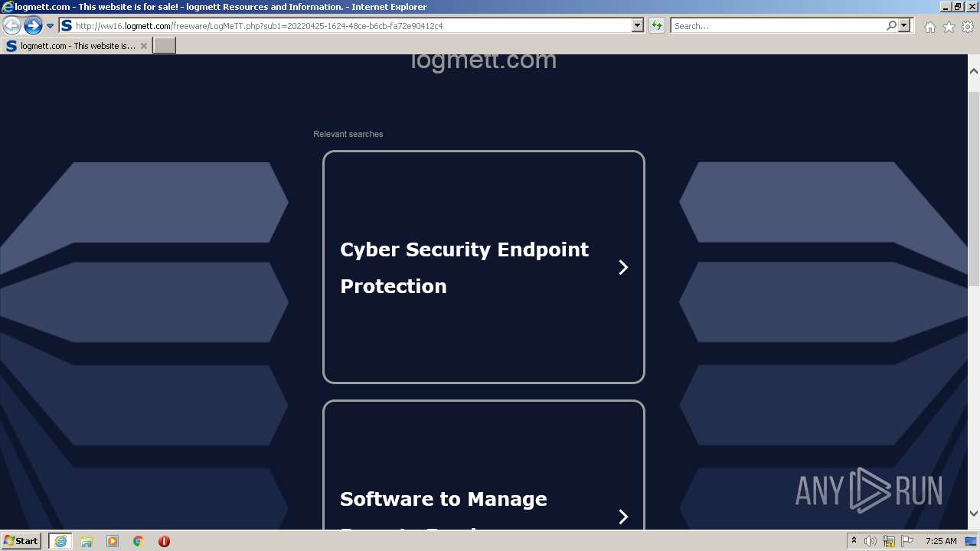Expand the address bar autocomplete dropdown
The image size is (980, 551).
click(637, 25)
